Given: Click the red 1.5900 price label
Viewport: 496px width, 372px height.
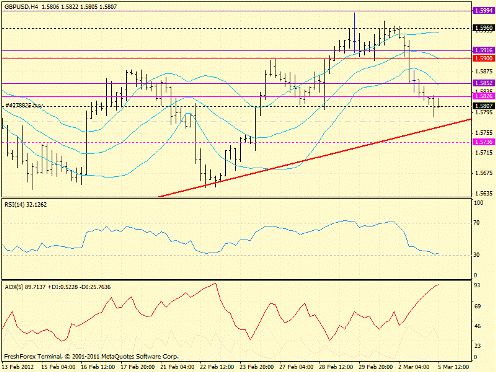Looking at the screenshot, I should coord(484,58).
